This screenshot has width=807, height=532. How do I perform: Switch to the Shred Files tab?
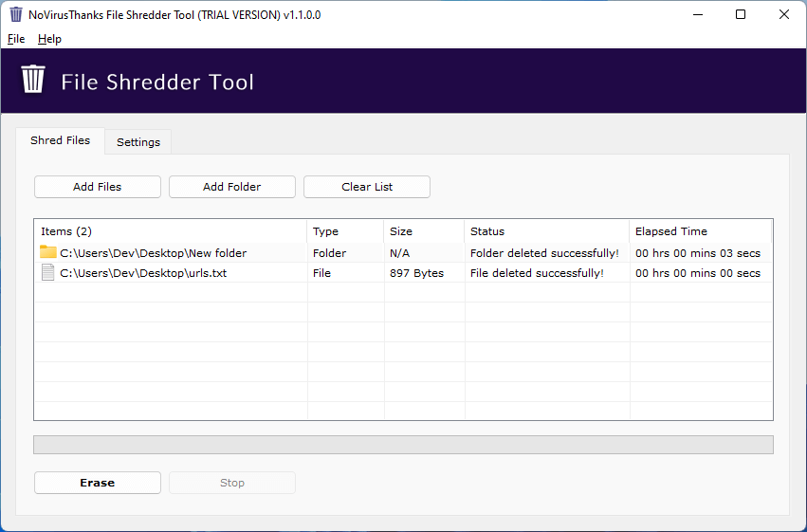point(60,140)
